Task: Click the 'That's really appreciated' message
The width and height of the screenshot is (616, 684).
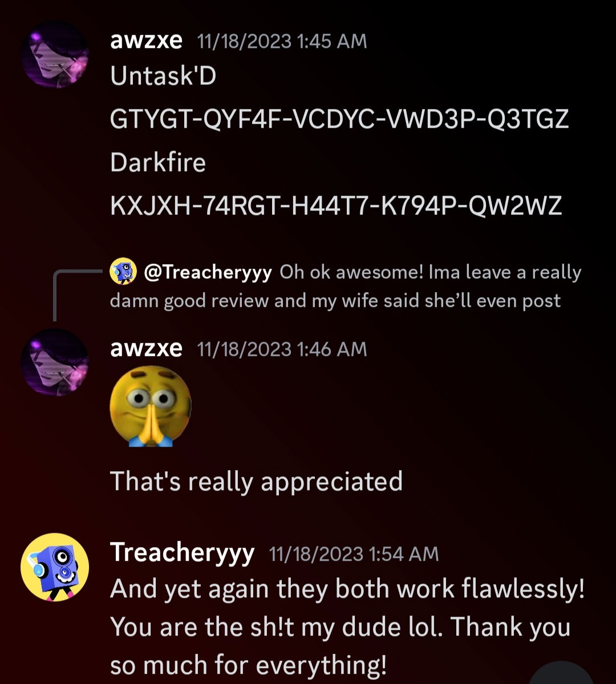Action: click(x=256, y=481)
